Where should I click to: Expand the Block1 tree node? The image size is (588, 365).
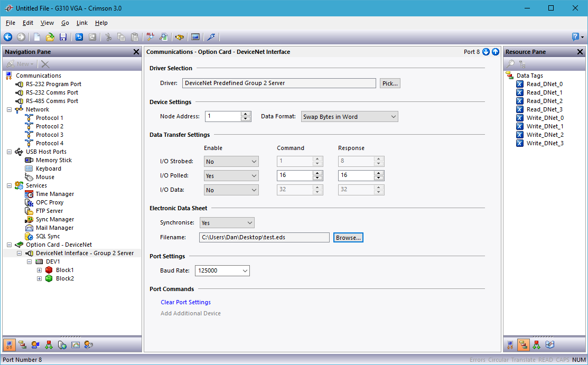[x=39, y=270]
